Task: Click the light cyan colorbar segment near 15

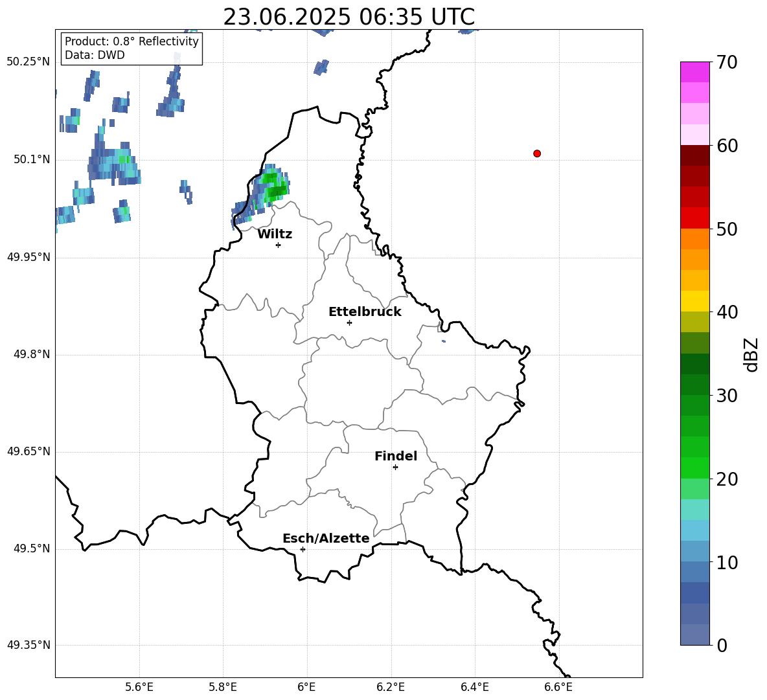Action: click(x=695, y=510)
